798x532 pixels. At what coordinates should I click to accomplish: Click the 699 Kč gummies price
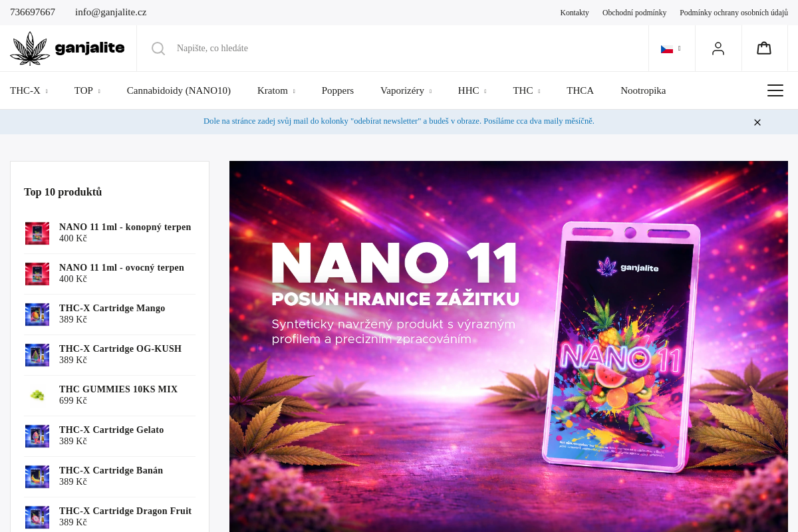[73, 401]
